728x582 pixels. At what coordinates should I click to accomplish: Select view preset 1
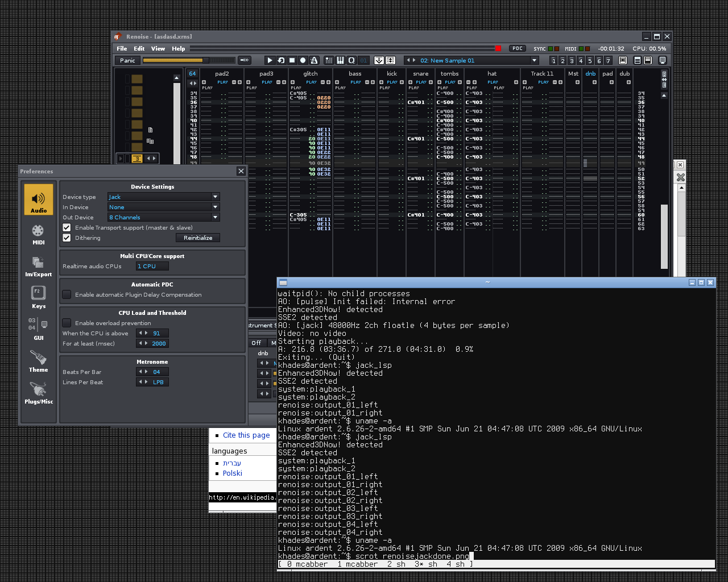553,60
